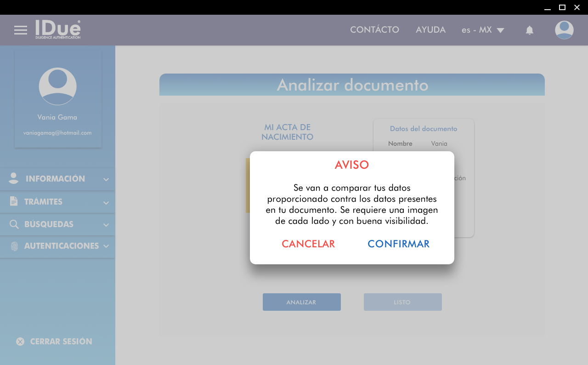Viewport: 588px width, 365px height.
Task: Open the hamburger menu icon
Action: [21, 30]
